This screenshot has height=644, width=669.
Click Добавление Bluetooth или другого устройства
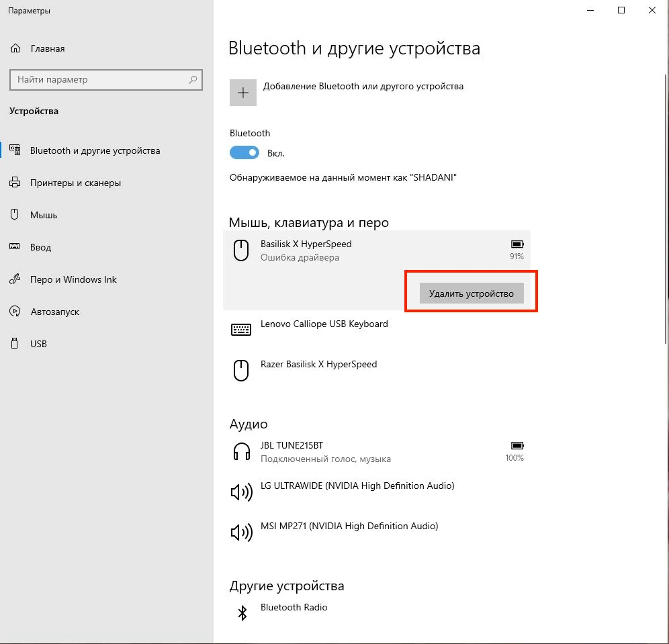pyautogui.click(x=363, y=86)
